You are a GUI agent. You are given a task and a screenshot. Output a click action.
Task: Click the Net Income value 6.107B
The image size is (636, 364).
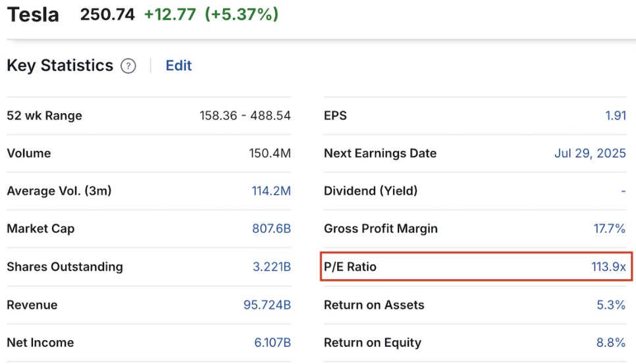click(272, 342)
